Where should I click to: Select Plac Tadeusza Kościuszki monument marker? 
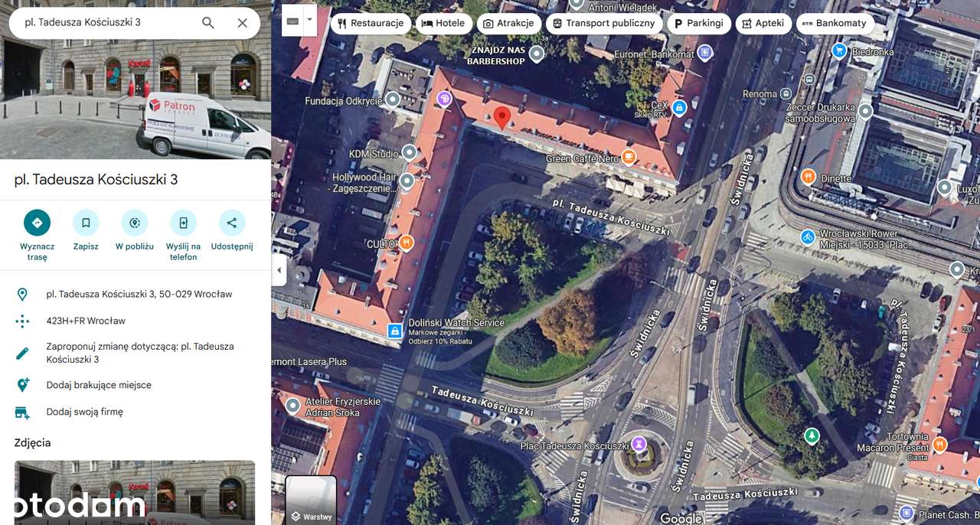(x=639, y=444)
